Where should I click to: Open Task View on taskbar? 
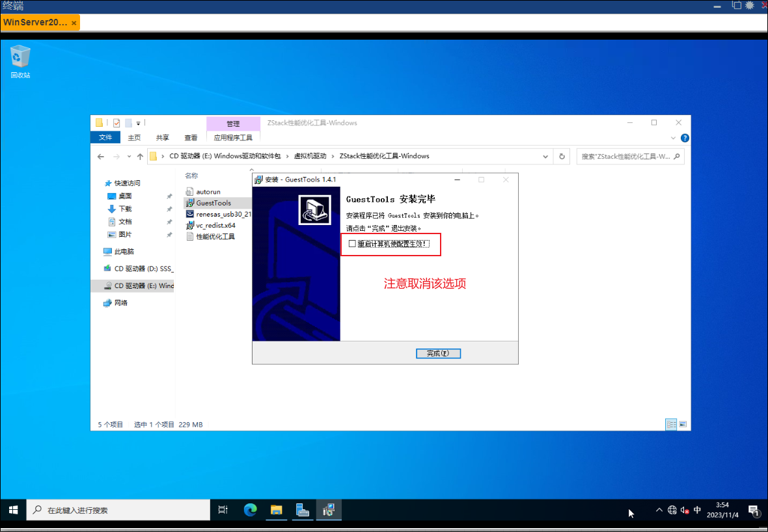coord(223,510)
